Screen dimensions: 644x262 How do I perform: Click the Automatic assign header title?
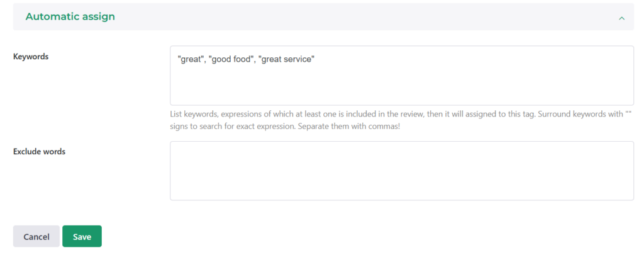click(70, 17)
